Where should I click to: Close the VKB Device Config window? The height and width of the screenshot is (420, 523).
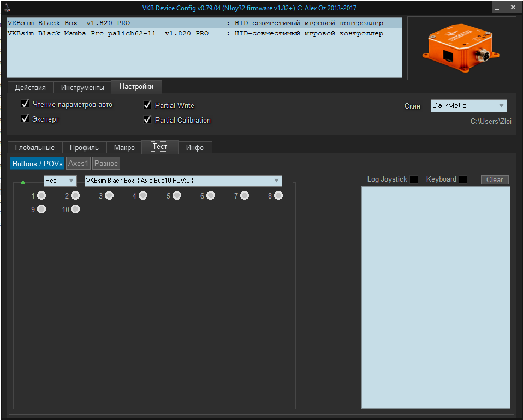(x=513, y=7)
